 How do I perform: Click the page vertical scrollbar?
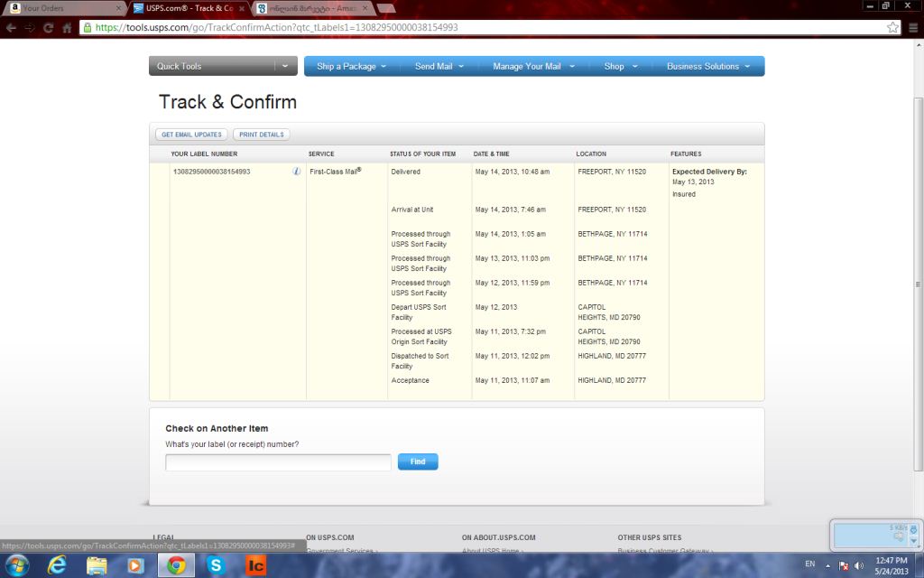pos(918,283)
